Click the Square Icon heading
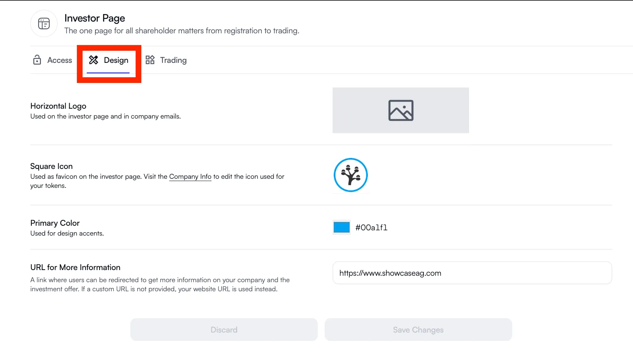This screenshot has width=633, height=364. (x=52, y=166)
